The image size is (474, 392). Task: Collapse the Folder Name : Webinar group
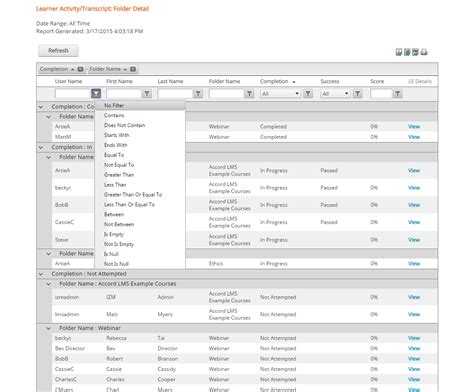(49, 328)
